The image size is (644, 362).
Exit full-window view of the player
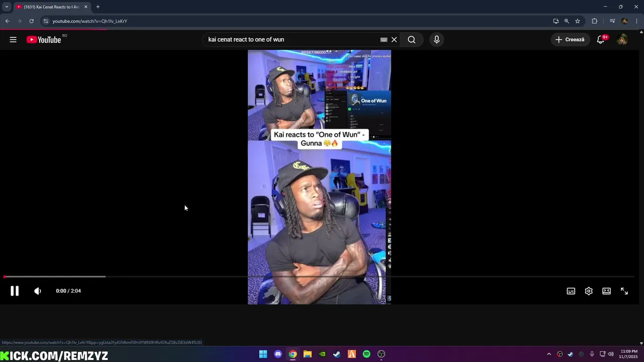(x=624, y=291)
